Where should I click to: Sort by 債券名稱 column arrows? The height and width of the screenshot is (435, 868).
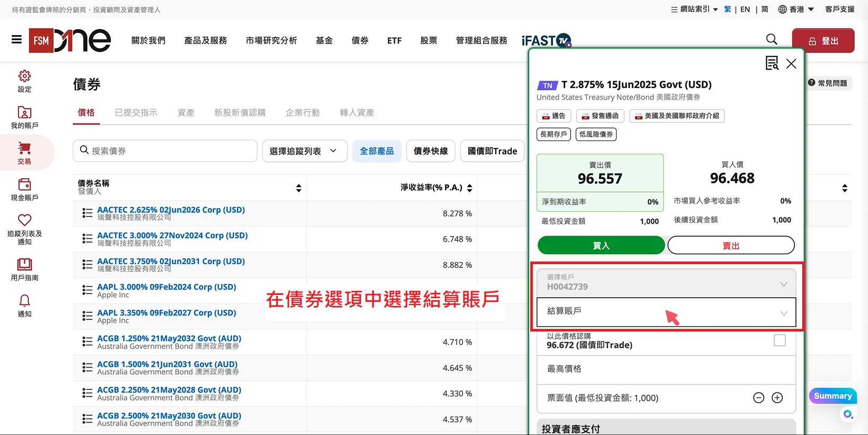click(x=299, y=188)
